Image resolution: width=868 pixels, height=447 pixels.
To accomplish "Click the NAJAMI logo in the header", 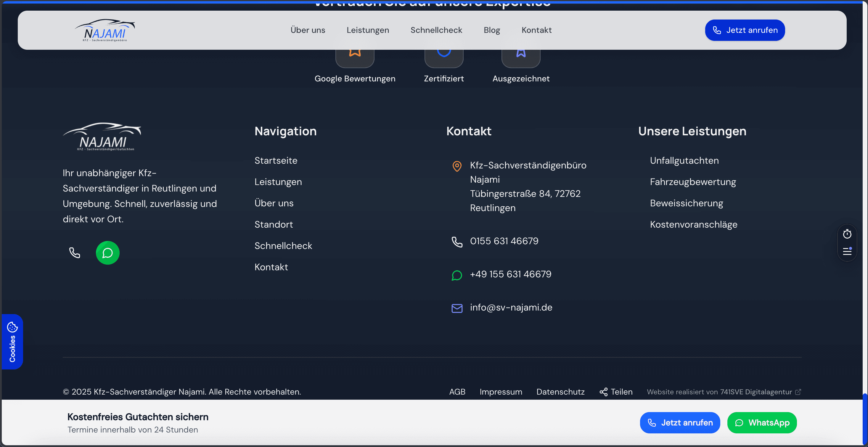I will [x=105, y=30].
